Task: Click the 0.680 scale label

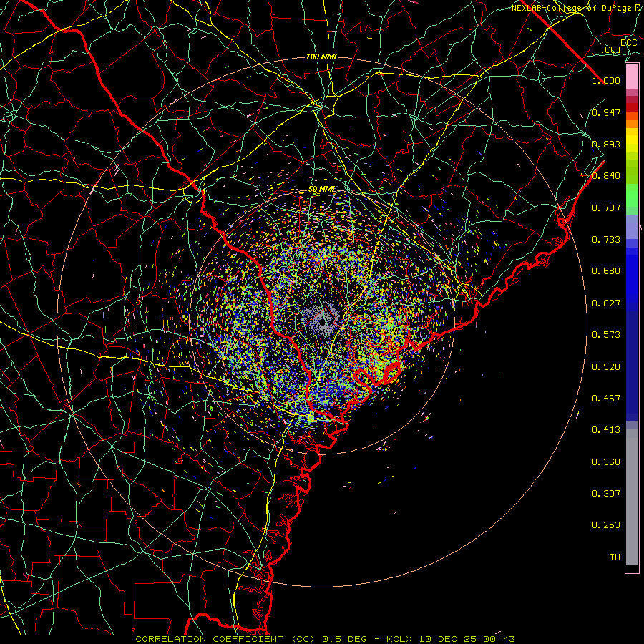Action: [x=606, y=271]
